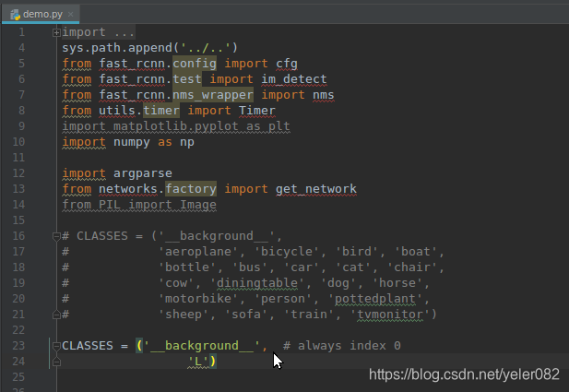This screenshot has height=392, width=569.
Task: Click the 'Timer' class name
Action: [x=257, y=111]
